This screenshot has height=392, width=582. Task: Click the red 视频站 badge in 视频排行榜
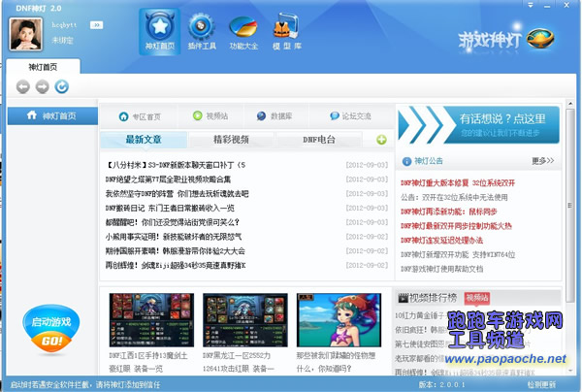(x=477, y=298)
